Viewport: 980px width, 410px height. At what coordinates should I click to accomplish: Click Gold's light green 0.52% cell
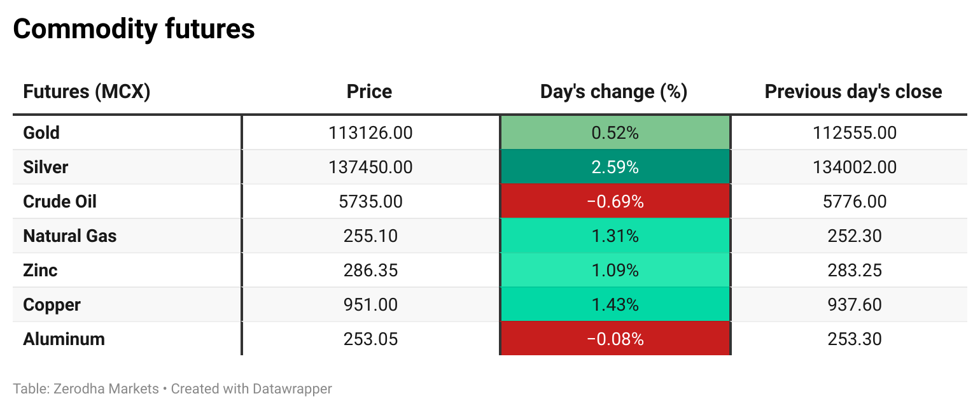[615, 133]
